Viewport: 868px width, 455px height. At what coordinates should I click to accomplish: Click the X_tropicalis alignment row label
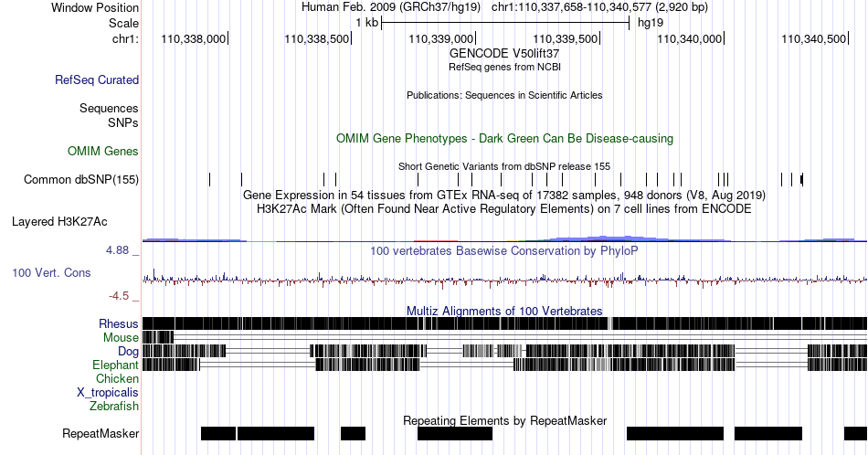(x=108, y=393)
